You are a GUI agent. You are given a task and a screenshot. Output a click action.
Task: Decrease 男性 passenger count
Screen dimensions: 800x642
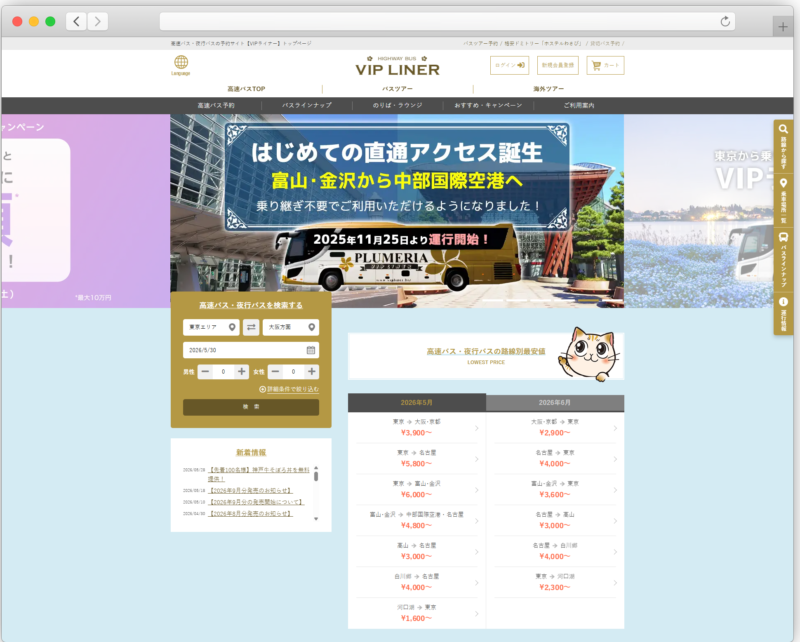tap(205, 372)
